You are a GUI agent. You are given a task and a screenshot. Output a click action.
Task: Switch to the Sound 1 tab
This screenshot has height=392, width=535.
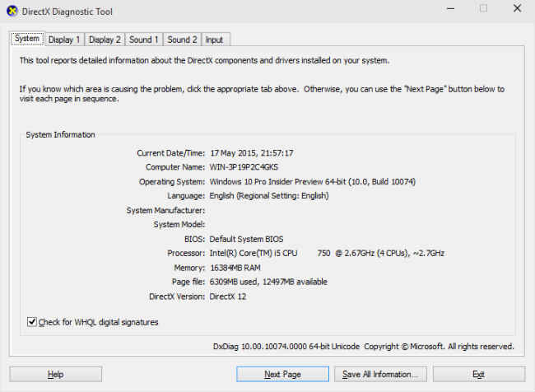[144, 40]
